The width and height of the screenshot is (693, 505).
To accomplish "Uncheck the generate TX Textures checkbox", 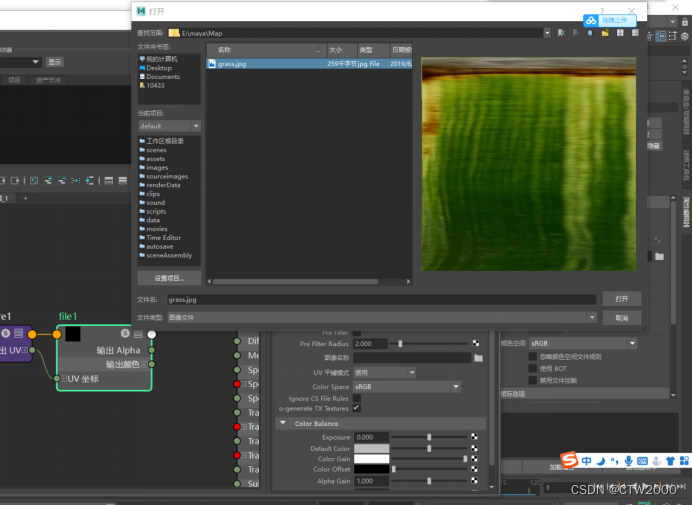I will tap(356, 408).
